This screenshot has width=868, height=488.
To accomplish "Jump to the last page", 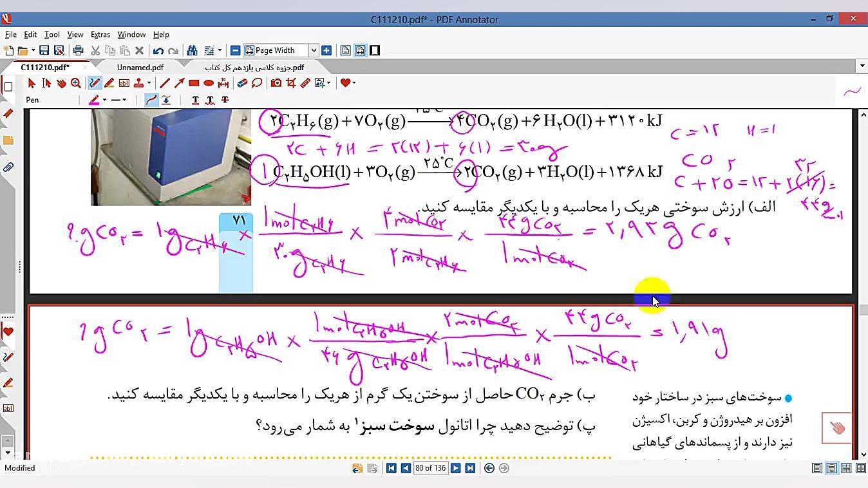I will [470, 468].
